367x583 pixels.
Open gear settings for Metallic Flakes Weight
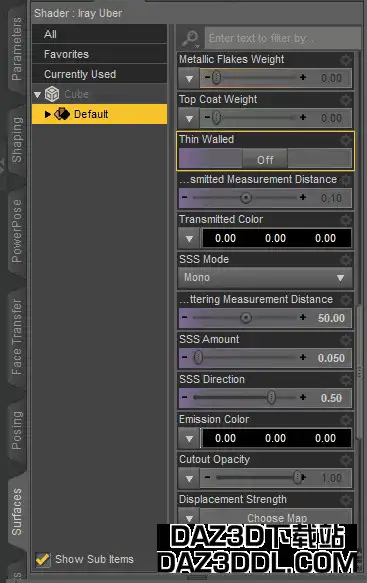click(x=346, y=60)
